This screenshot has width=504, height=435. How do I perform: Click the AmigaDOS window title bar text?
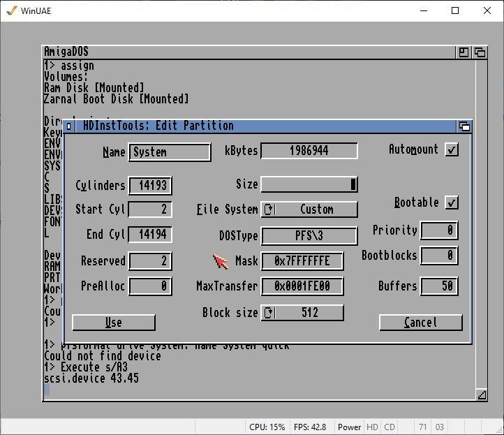coord(66,52)
